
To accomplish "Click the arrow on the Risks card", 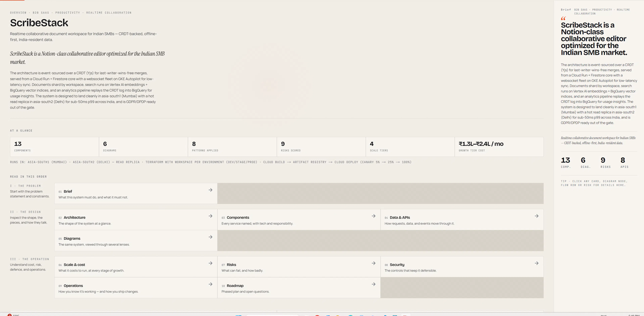I will (374, 263).
